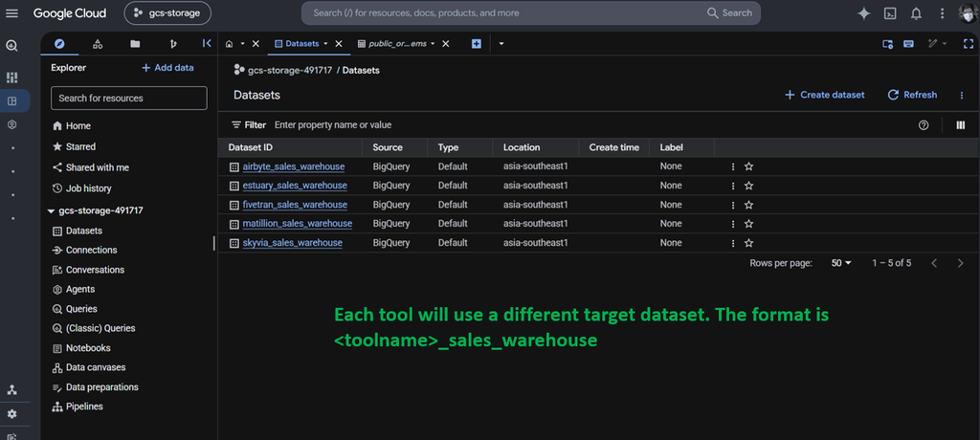Open actions menu for estuary_sales_warehouse row

coord(733,186)
